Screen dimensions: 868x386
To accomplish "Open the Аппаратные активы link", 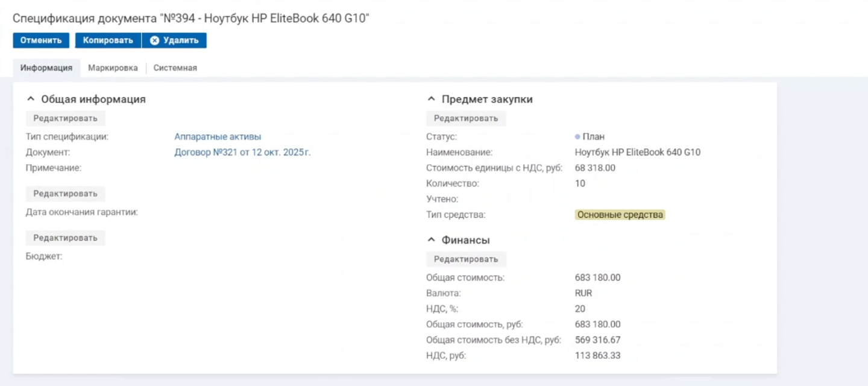I will [x=218, y=137].
